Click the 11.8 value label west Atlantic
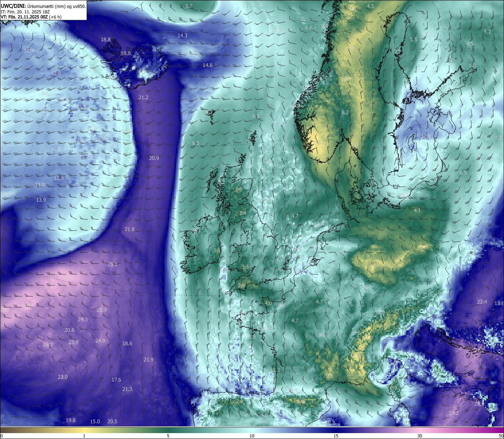The height and width of the screenshot is (439, 504). click(40, 185)
